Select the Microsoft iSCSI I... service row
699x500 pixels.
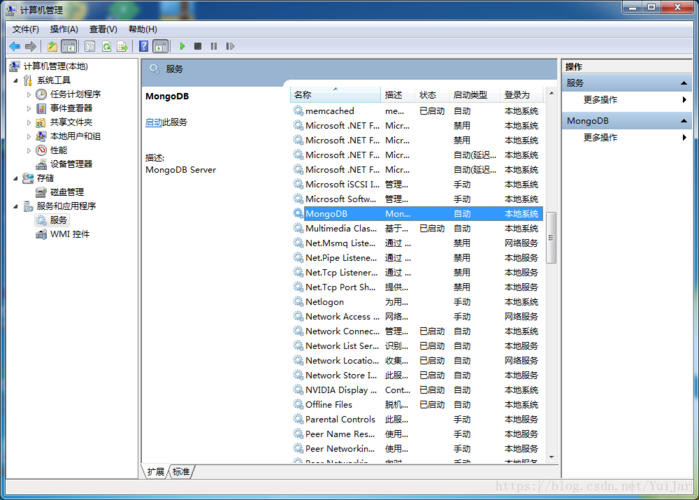click(418, 184)
